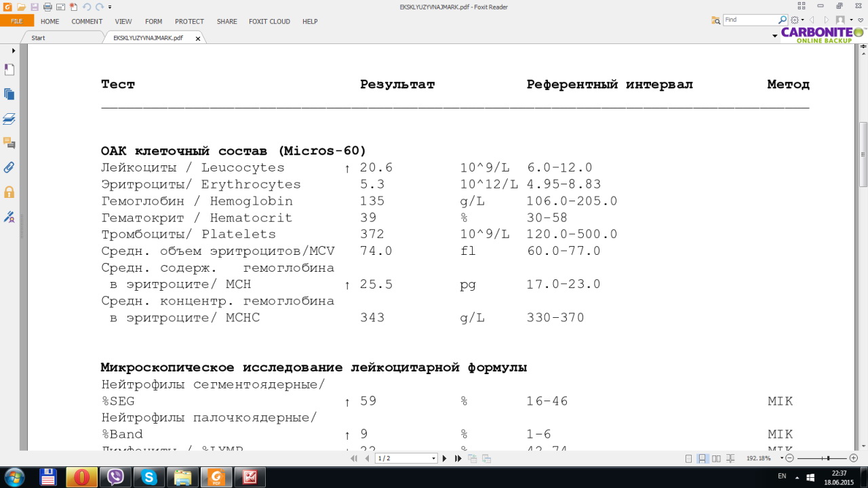Open the page number dropdown
The image size is (868, 488).
click(433, 459)
